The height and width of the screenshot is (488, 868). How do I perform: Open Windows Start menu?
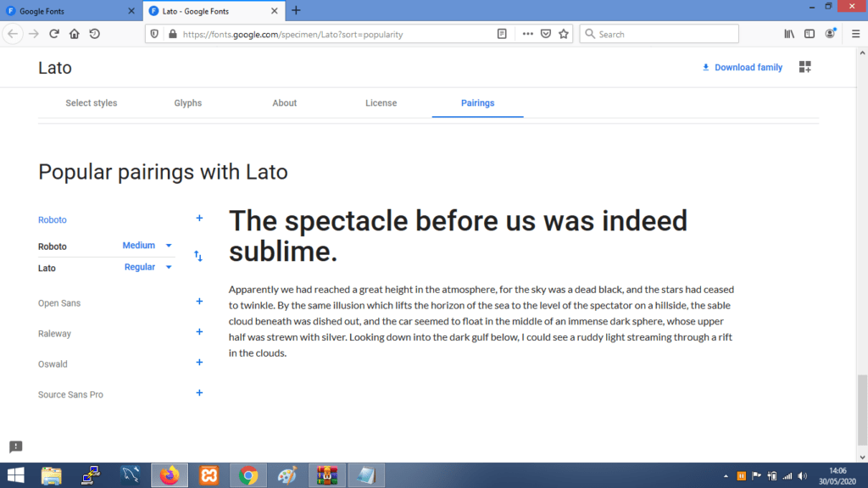(15, 475)
